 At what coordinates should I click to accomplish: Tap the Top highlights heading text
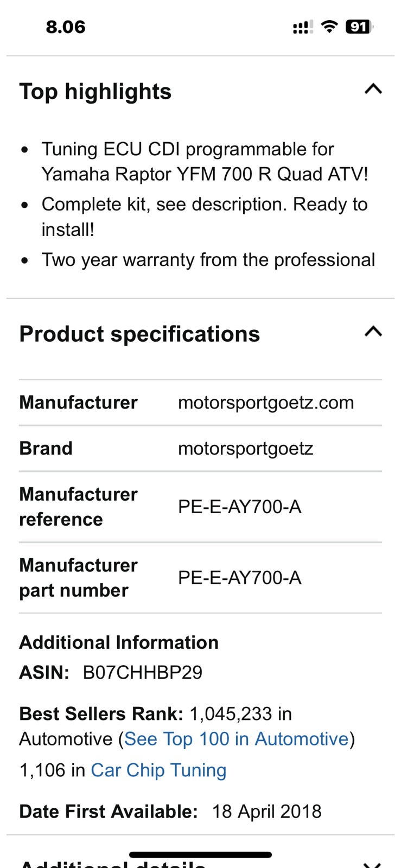(x=96, y=92)
